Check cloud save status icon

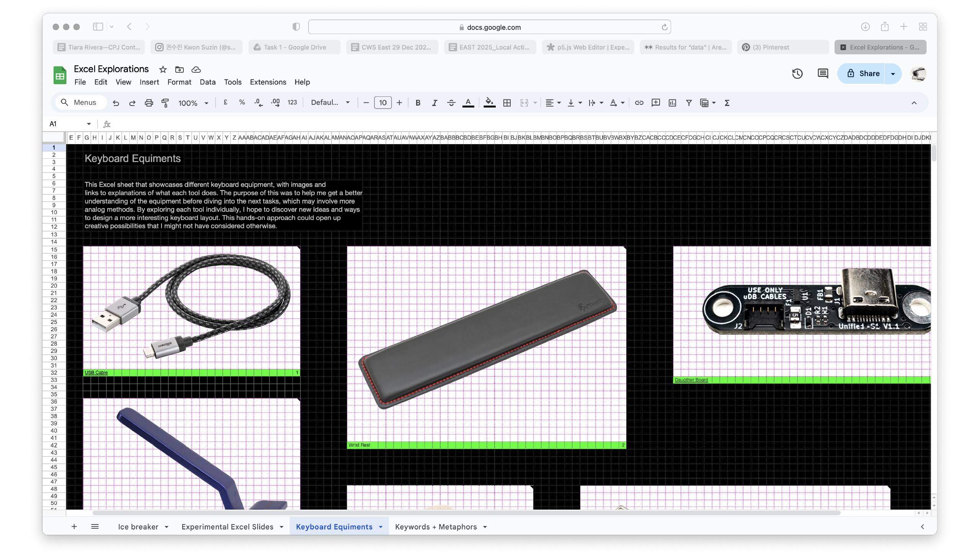(196, 69)
